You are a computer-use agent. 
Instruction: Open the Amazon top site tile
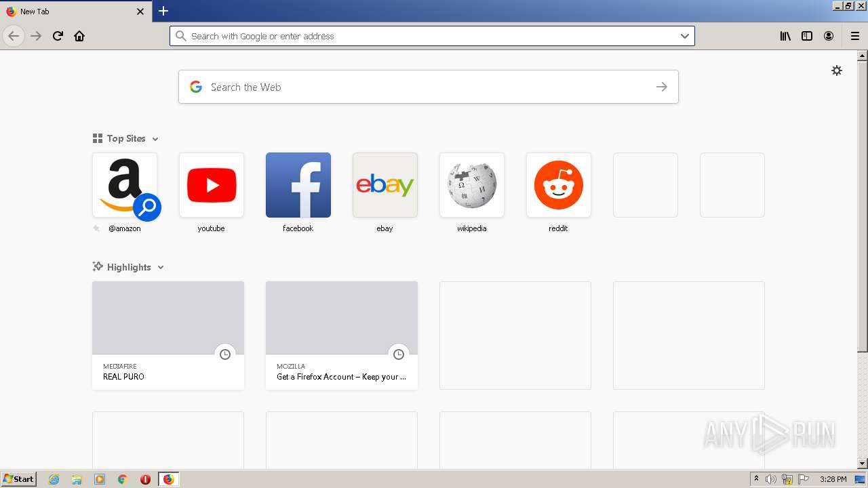tap(125, 185)
